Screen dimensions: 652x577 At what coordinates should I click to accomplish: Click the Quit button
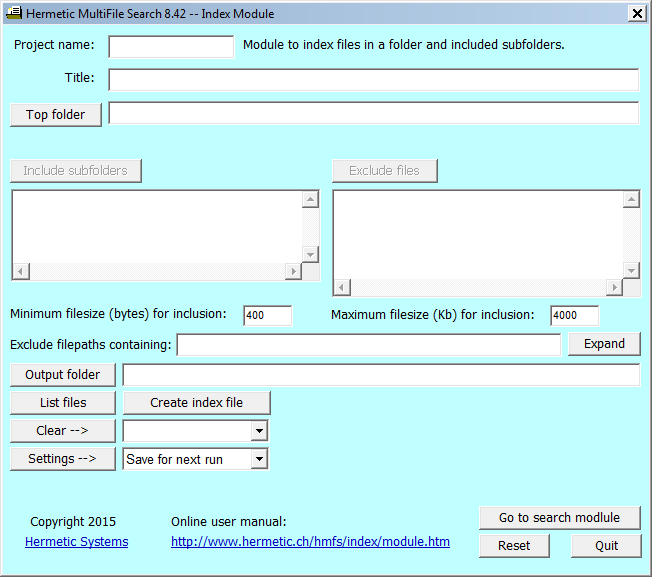tap(606, 546)
